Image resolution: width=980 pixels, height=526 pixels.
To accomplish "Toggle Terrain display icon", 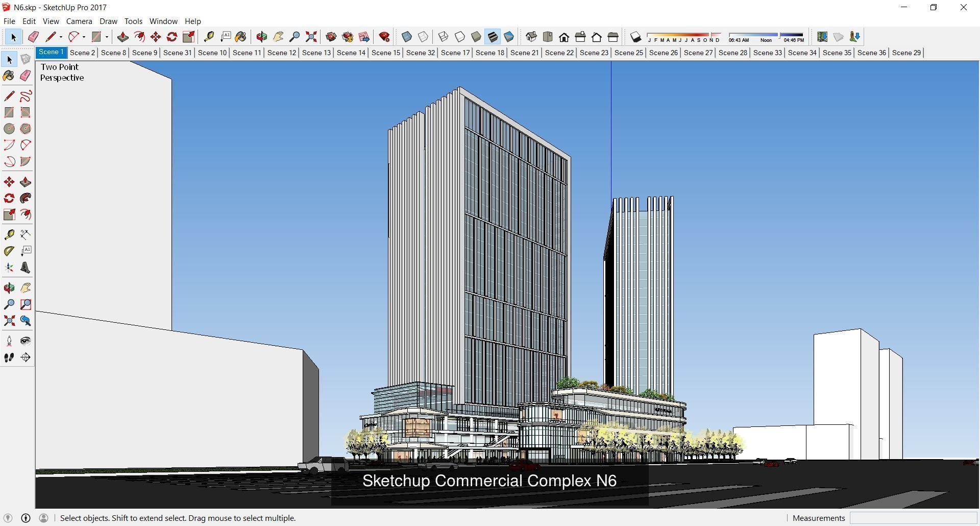I will coord(839,37).
